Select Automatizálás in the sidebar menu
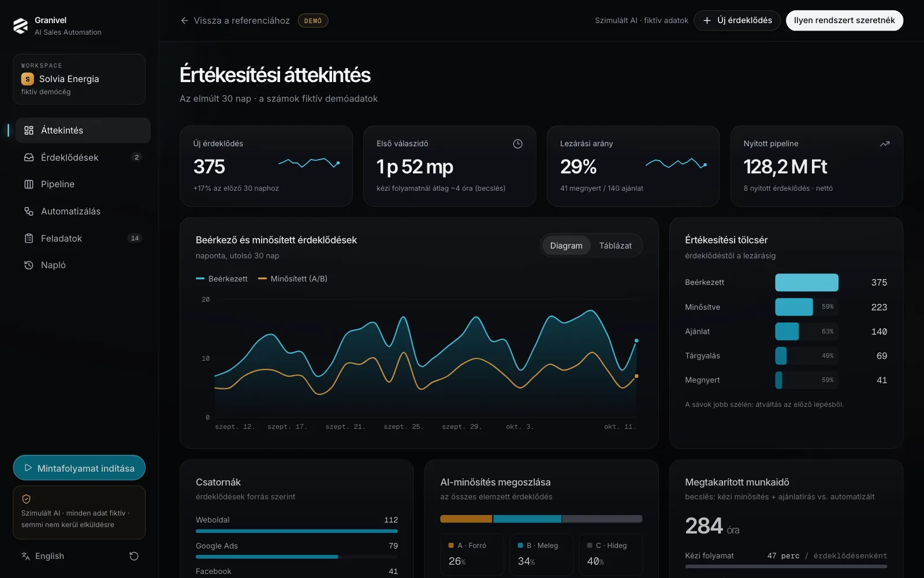The image size is (924, 578). [x=83, y=212]
